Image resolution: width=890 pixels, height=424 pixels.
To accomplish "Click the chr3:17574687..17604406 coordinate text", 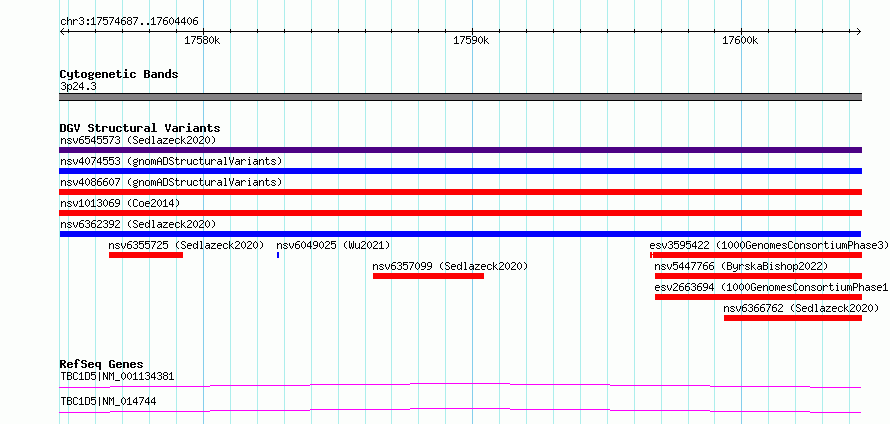I will pos(129,22).
